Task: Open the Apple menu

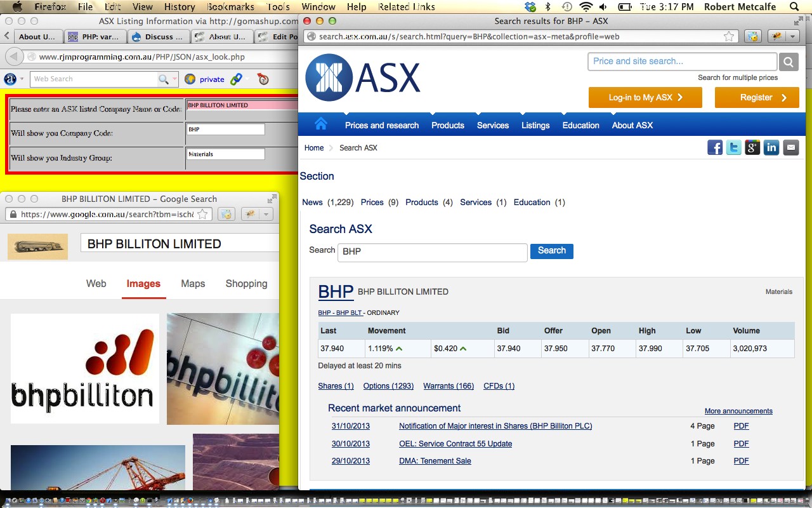Action: coord(17,7)
